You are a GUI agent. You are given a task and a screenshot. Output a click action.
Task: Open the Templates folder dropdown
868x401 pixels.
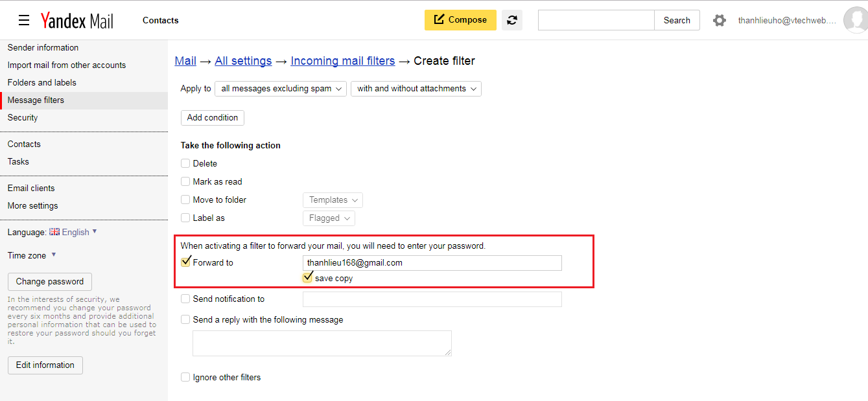(x=333, y=200)
